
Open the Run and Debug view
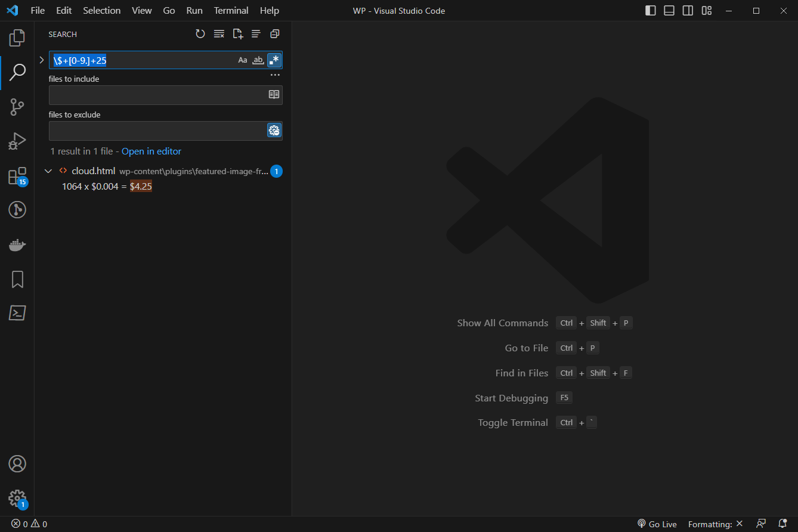pos(17,141)
